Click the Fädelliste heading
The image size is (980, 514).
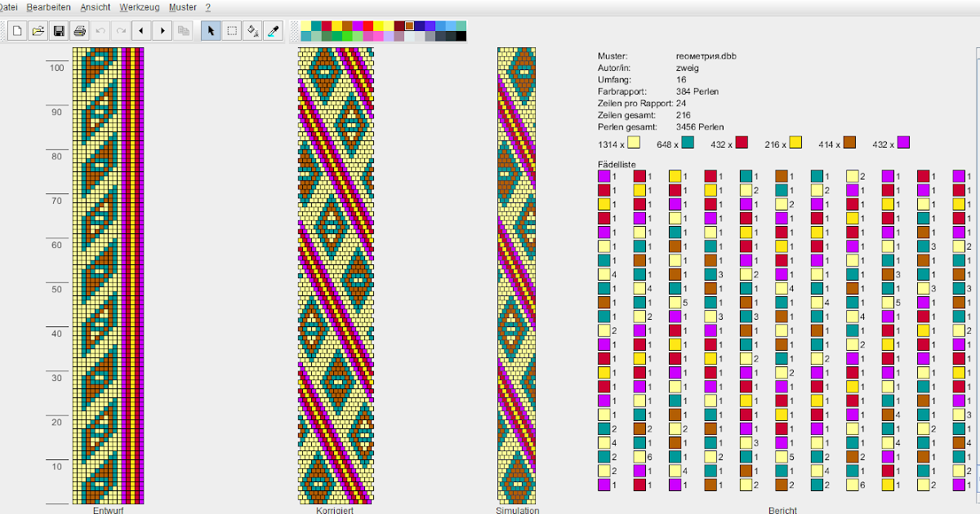pyautogui.click(x=617, y=164)
